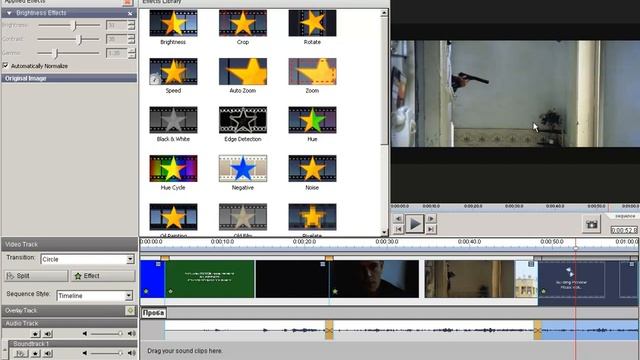Apply the Negative effect icon

(243, 169)
